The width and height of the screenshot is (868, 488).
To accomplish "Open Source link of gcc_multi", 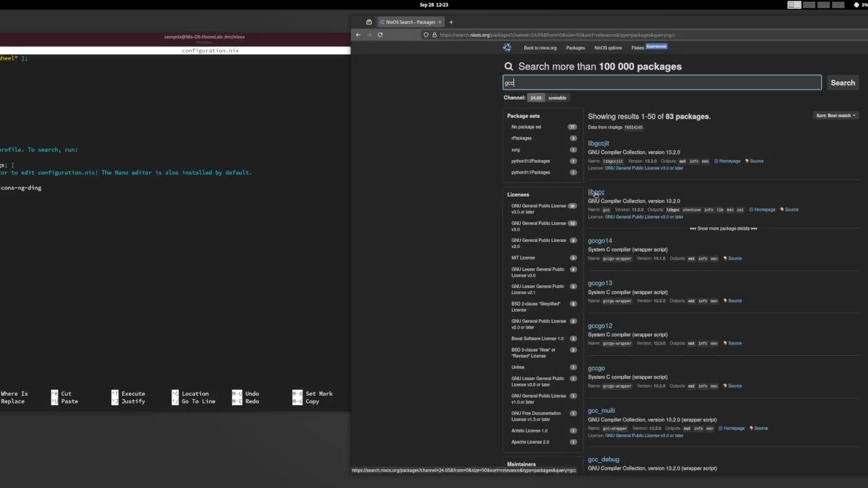I will coord(759,428).
